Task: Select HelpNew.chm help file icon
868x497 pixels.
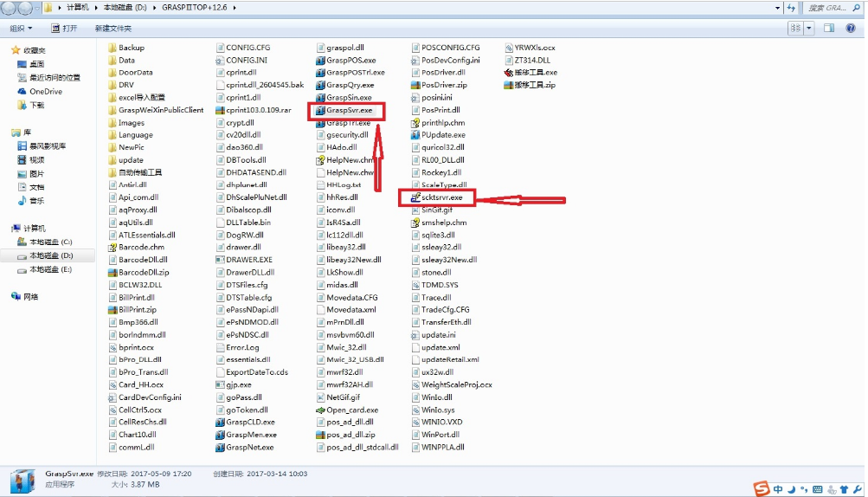Action: (320, 160)
